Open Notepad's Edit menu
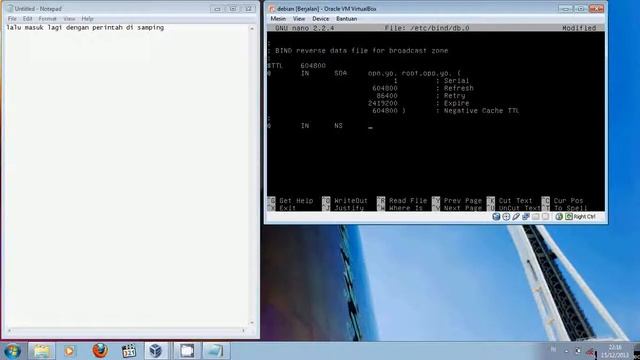640x360 pixels. [x=27, y=19]
